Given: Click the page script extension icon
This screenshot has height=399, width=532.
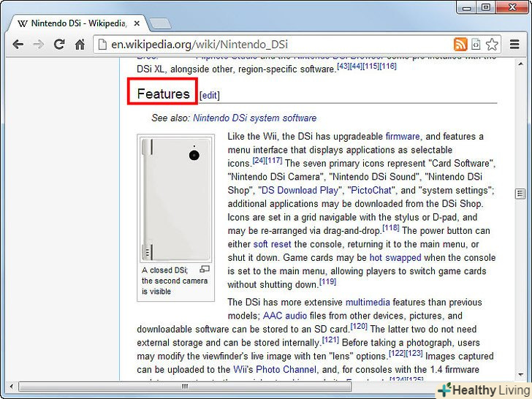Looking at the screenshot, I should click(x=476, y=45).
